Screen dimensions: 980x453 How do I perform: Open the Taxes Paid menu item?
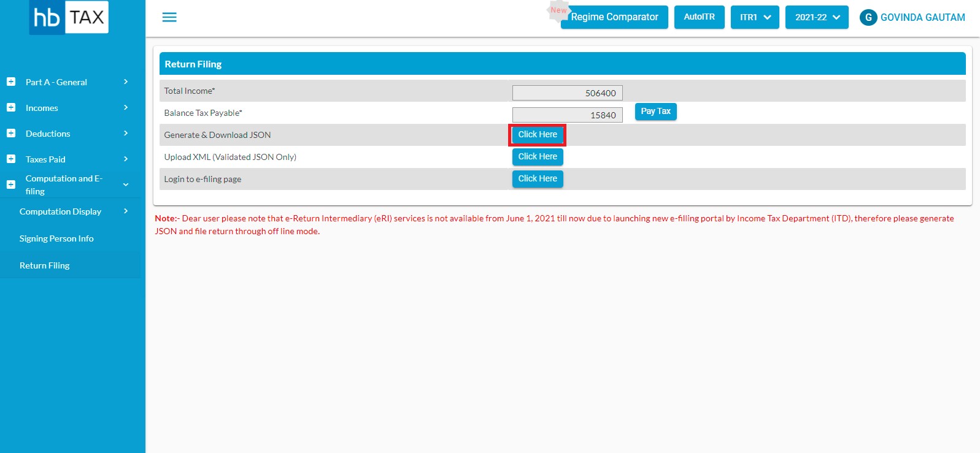click(45, 159)
